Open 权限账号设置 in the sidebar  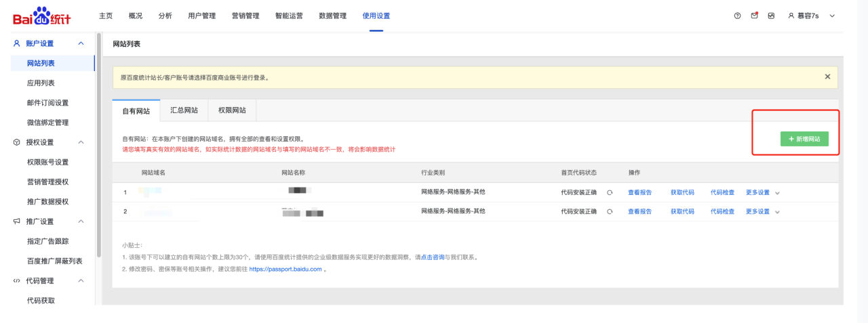point(47,162)
